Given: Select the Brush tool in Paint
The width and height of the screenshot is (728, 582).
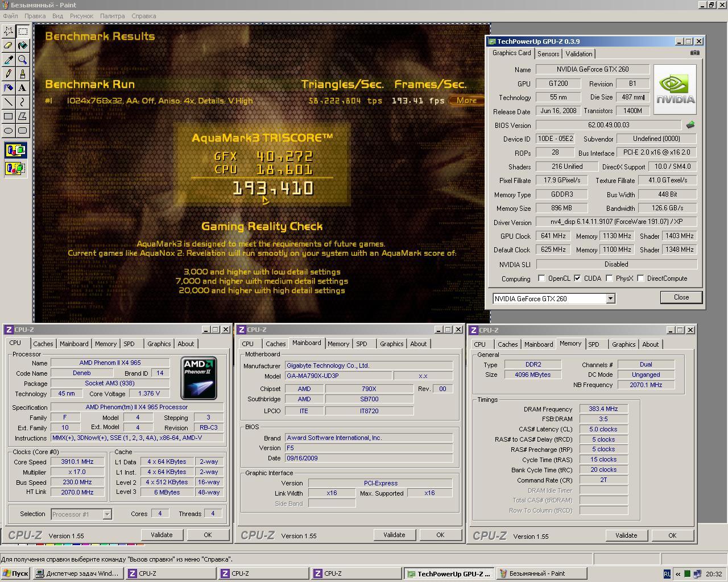Looking at the screenshot, I should click(23, 74).
